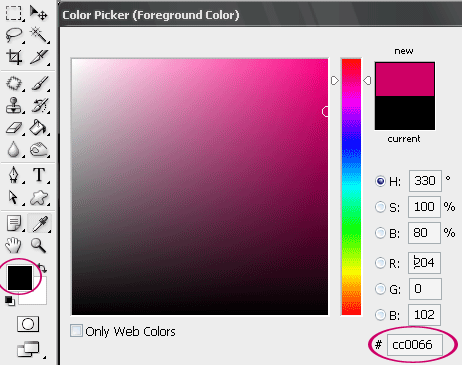This screenshot has width=462, height=365.
Task: Select the Eraser tool
Action: (14, 128)
